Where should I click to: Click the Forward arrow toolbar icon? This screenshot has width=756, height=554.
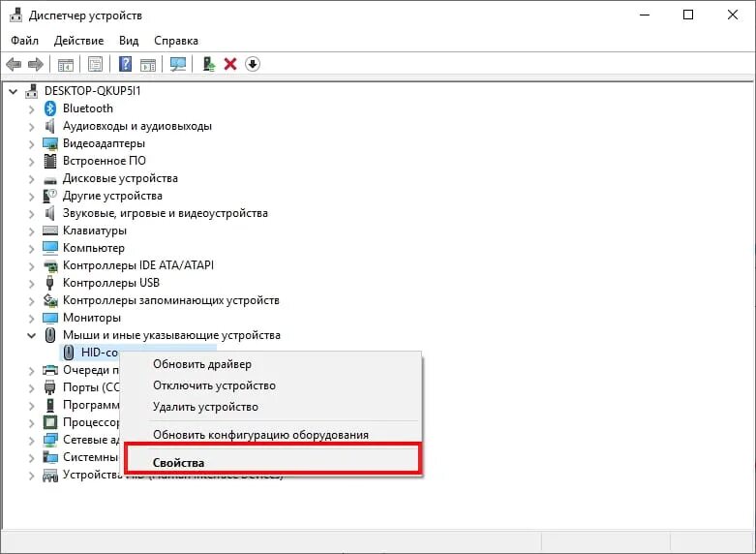tap(36, 64)
